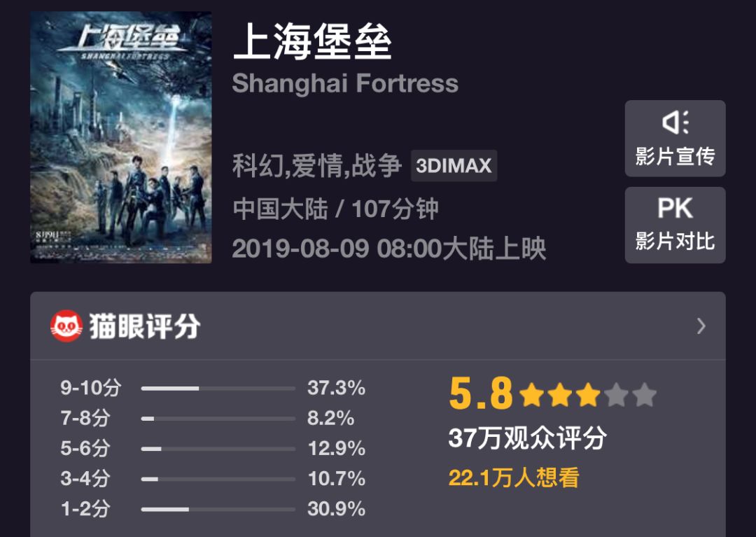Click the five-star rating display

588,396
